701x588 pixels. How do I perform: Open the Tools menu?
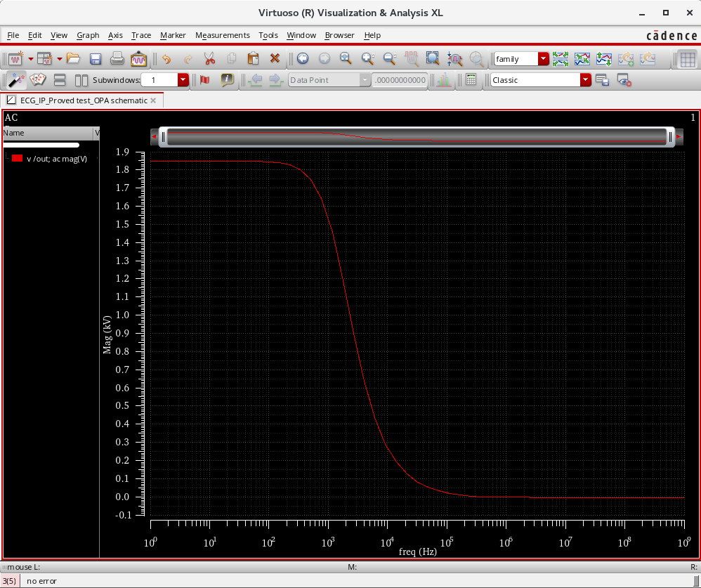coord(268,35)
